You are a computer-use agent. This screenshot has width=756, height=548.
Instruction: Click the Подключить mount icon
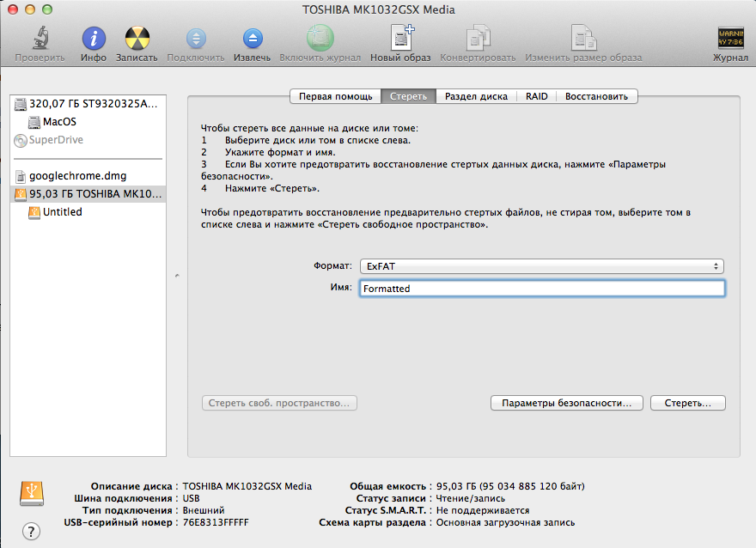point(196,39)
